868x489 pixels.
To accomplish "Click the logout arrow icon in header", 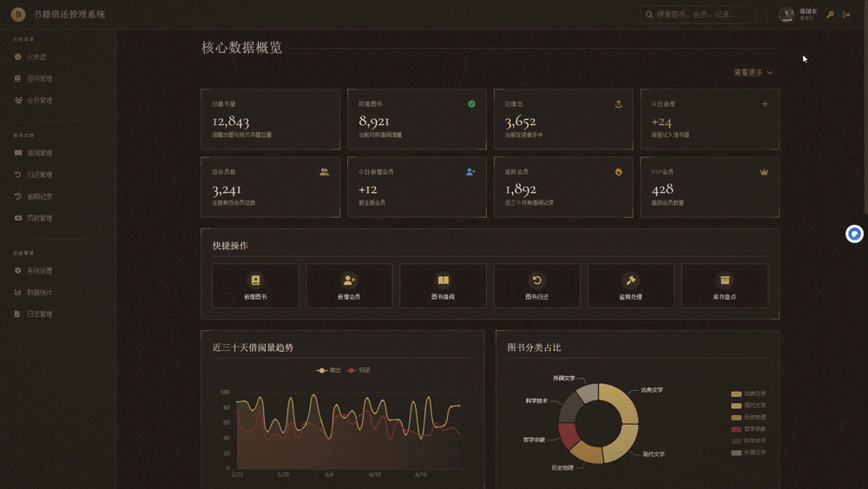I will coord(846,15).
